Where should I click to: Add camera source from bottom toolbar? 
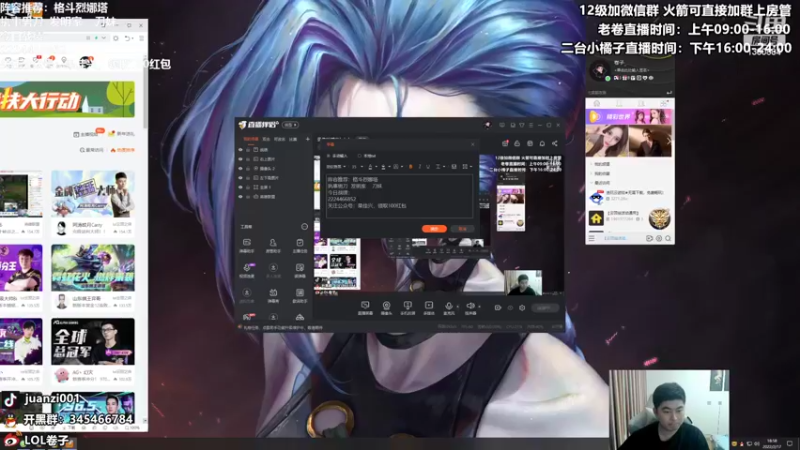click(386, 307)
